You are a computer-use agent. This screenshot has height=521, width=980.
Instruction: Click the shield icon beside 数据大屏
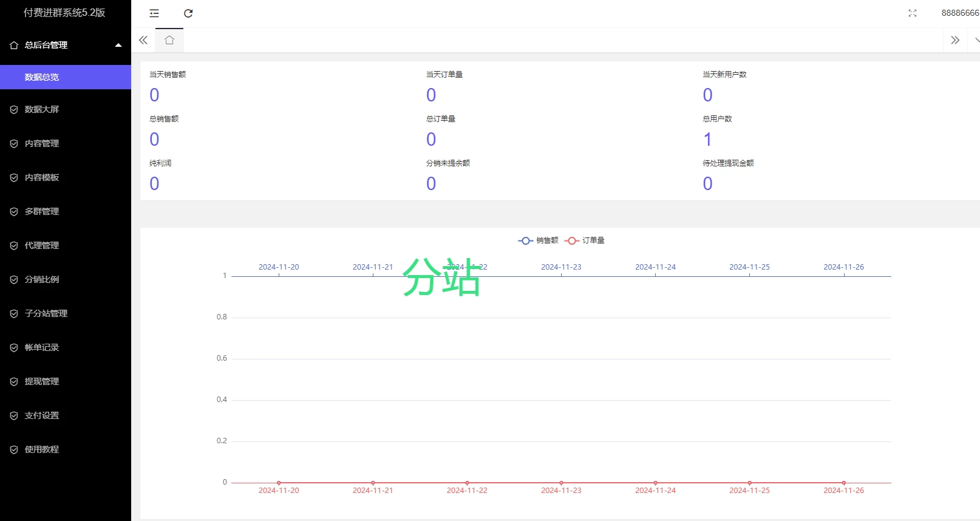(14, 110)
